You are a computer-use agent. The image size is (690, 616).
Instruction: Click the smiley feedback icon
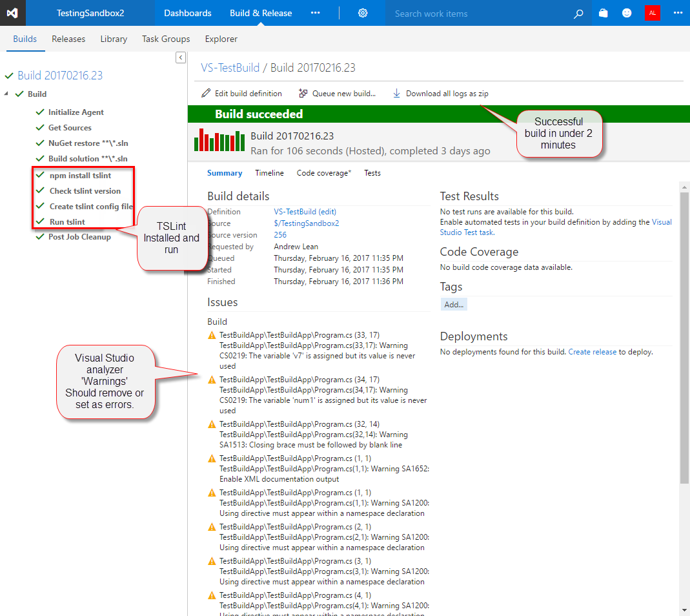pos(627,13)
